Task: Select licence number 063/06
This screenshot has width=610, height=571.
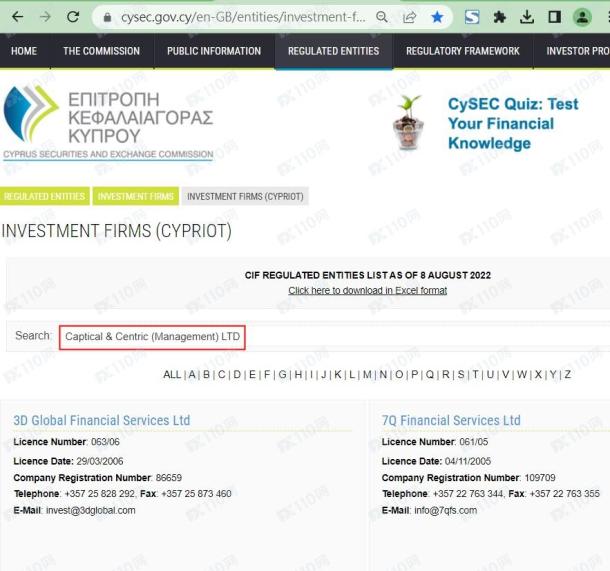Action: point(105,442)
